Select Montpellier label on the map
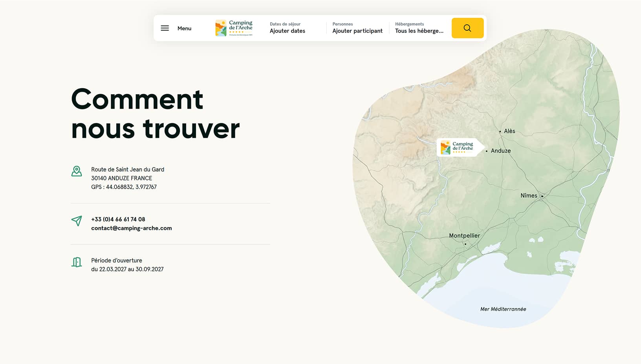The width and height of the screenshot is (641, 364). coord(464,235)
